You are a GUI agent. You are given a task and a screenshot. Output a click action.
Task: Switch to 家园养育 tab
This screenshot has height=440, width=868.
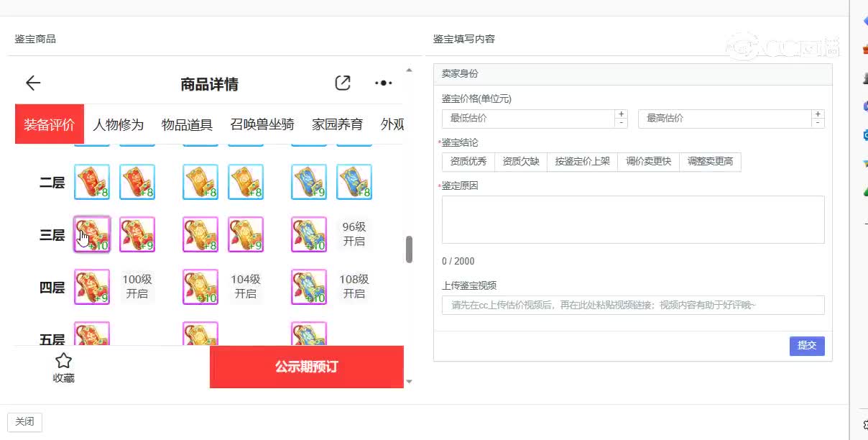(x=338, y=124)
